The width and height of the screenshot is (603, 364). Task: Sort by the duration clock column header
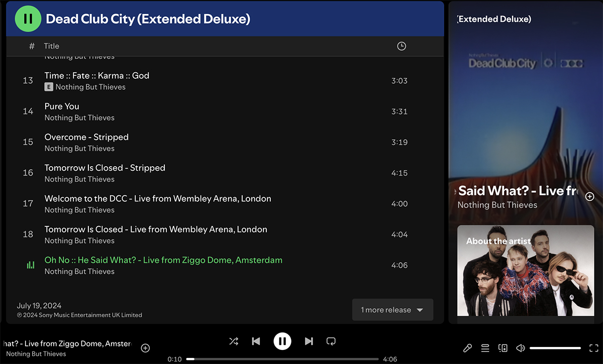point(401,46)
